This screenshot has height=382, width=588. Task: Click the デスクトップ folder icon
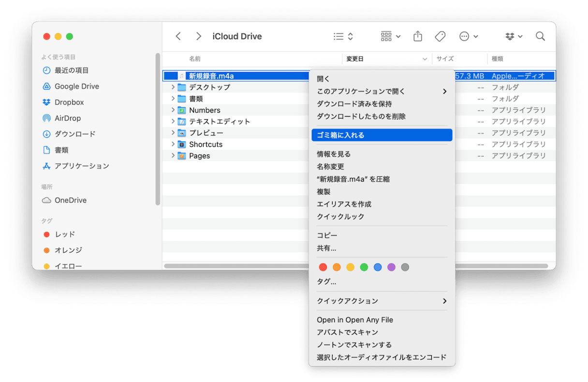click(x=182, y=87)
